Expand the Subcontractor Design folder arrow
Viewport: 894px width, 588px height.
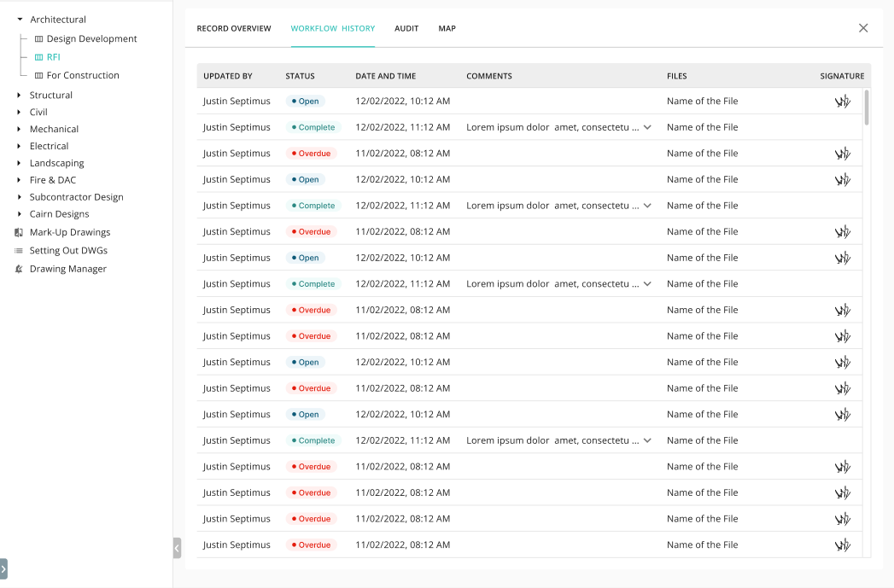pos(19,197)
